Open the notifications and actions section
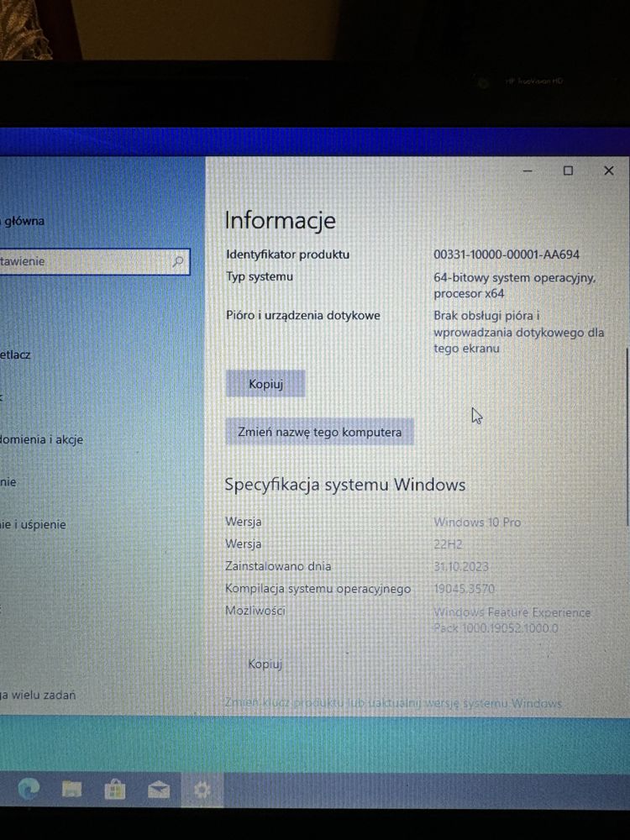 point(42,439)
